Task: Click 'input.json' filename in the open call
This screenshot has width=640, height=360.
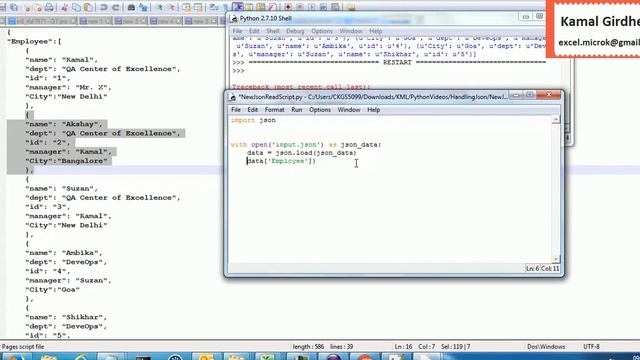Action: point(297,144)
